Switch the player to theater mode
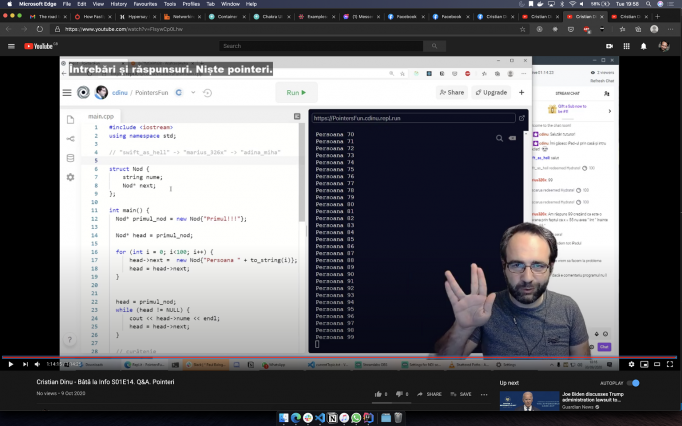The width and height of the screenshot is (682, 426). coord(657,364)
